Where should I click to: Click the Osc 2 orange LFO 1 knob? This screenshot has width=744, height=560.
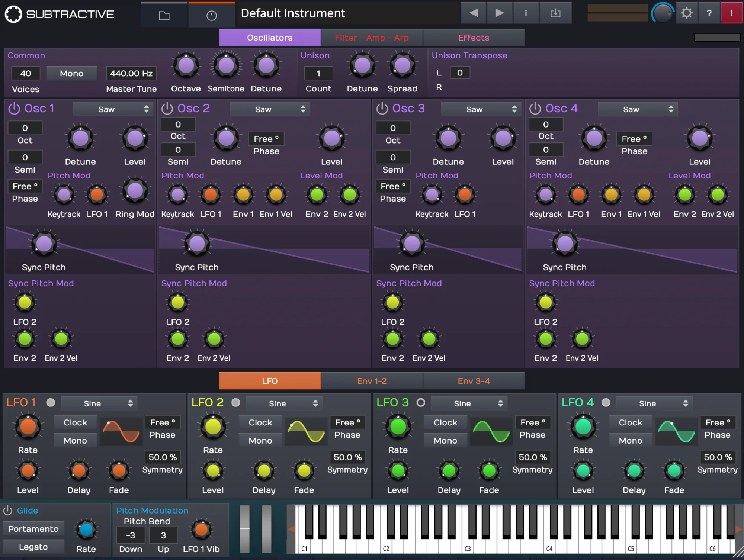coord(211,194)
